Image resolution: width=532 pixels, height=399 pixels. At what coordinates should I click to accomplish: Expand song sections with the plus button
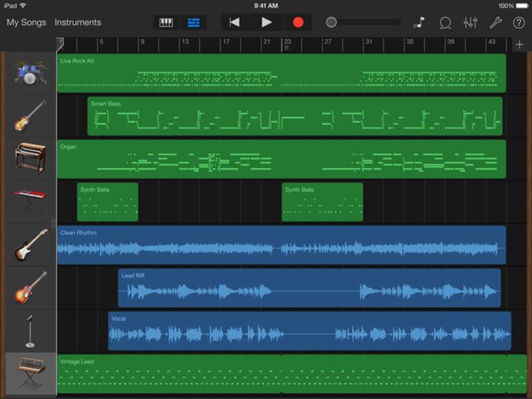coord(520,45)
